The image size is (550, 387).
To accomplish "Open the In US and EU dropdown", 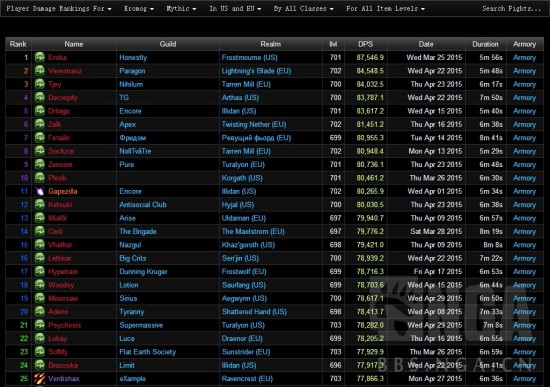I will tap(235, 8).
